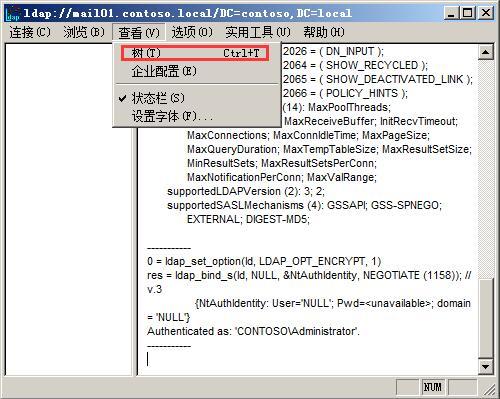Screen dimensions: 500x399
Task: Open 设置字体(F)... font dialog
Action: point(197,116)
